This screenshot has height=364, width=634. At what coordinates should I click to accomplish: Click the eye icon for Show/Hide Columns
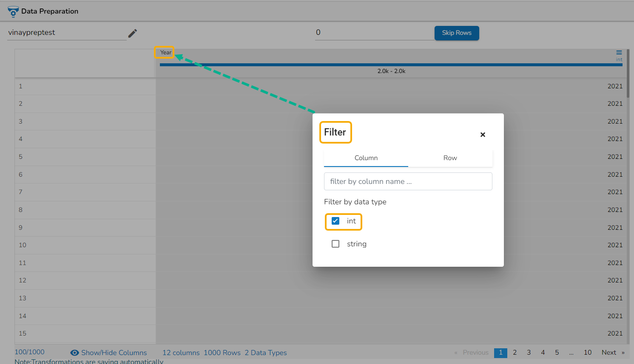74,353
